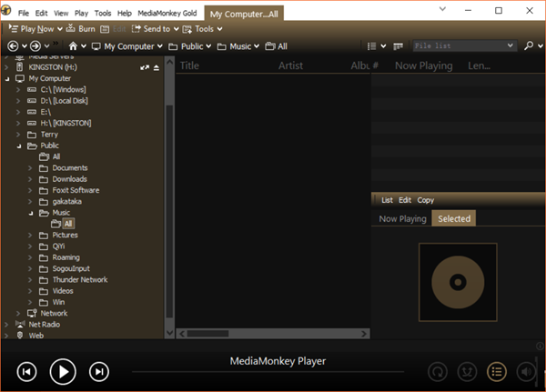Screen dimensions: 546x392
Task: Select the Pictures folder
Action: 66,236
